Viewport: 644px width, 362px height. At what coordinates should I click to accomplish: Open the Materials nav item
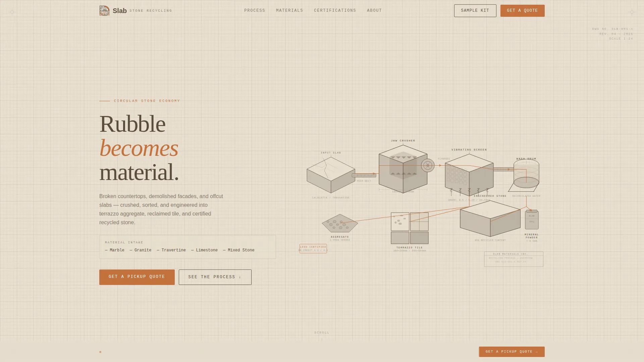289,11
